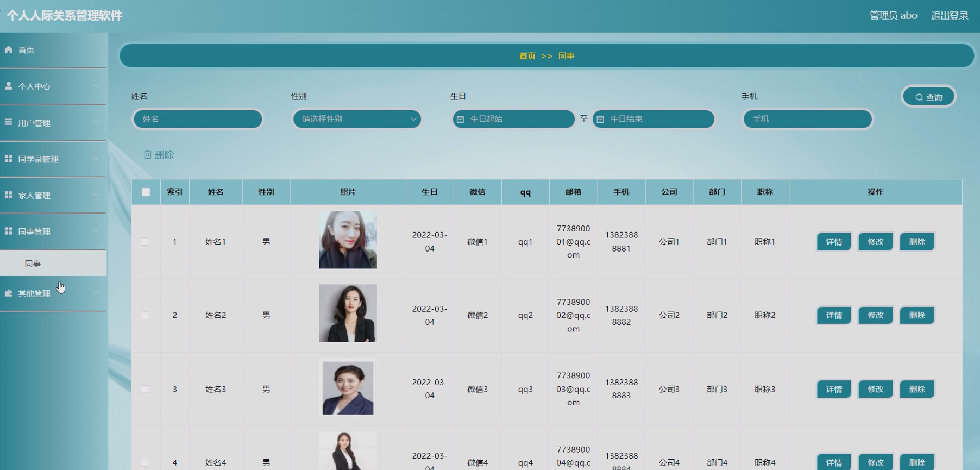Image resolution: width=980 pixels, height=470 pixels.
Task: Collapse the 同事管理 menu chevron
Action: [96, 231]
